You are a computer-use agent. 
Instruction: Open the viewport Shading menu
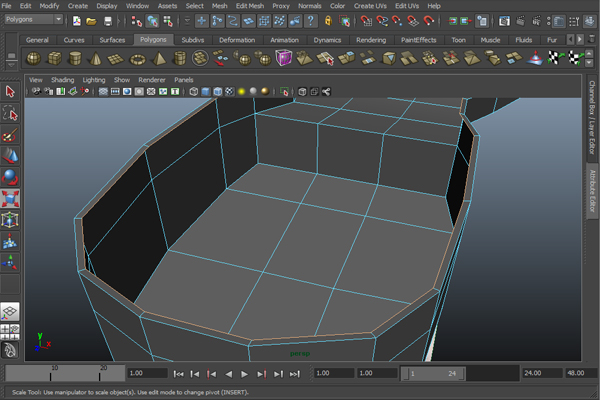coord(62,80)
